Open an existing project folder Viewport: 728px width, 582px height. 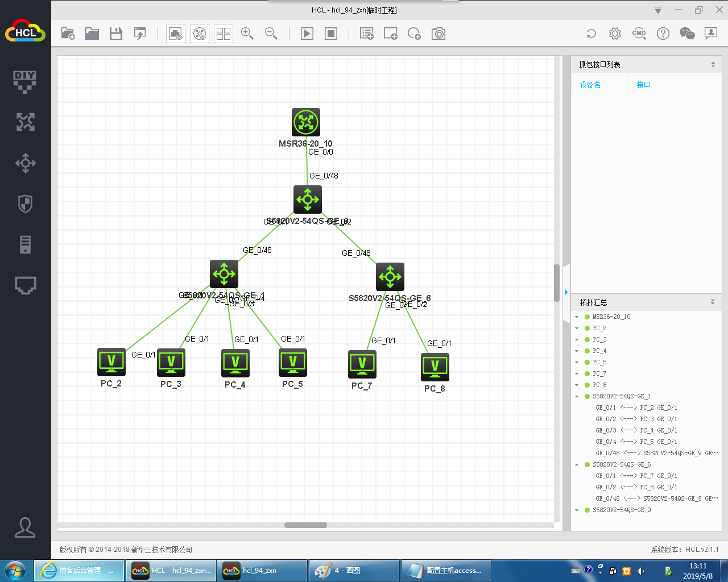pyautogui.click(x=92, y=34)
